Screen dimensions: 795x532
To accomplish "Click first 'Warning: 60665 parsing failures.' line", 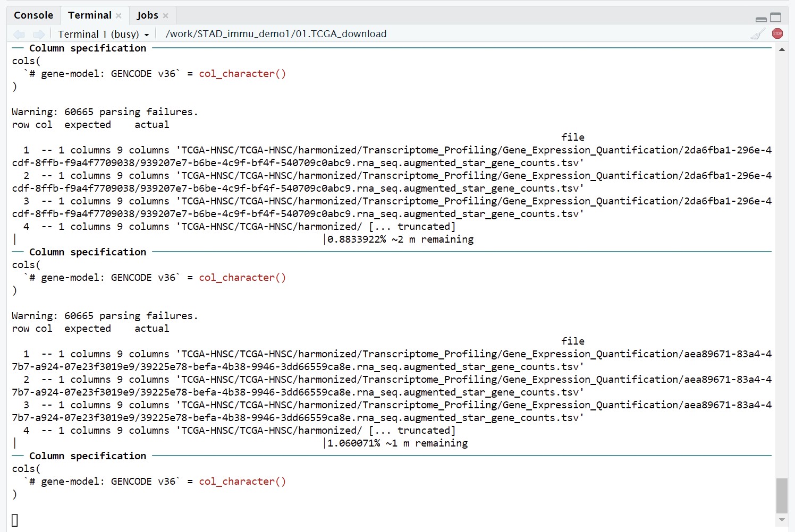I will tap(105, 112).
